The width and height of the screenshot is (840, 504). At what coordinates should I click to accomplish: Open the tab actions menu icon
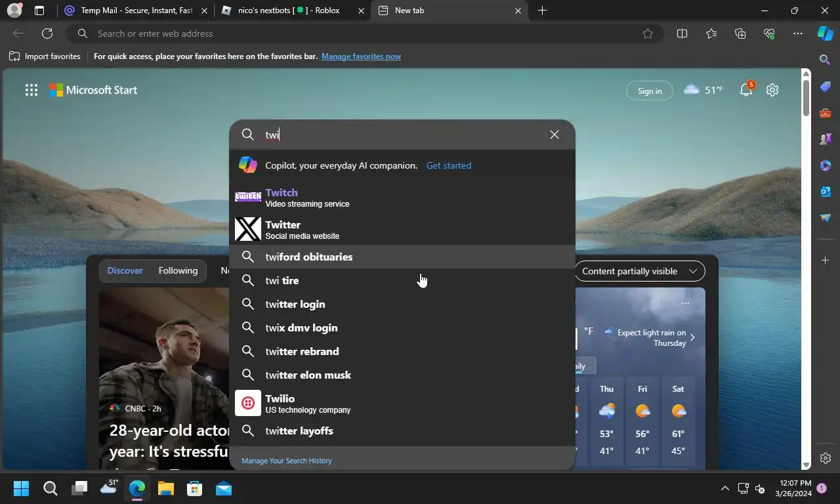coord(39,10)
